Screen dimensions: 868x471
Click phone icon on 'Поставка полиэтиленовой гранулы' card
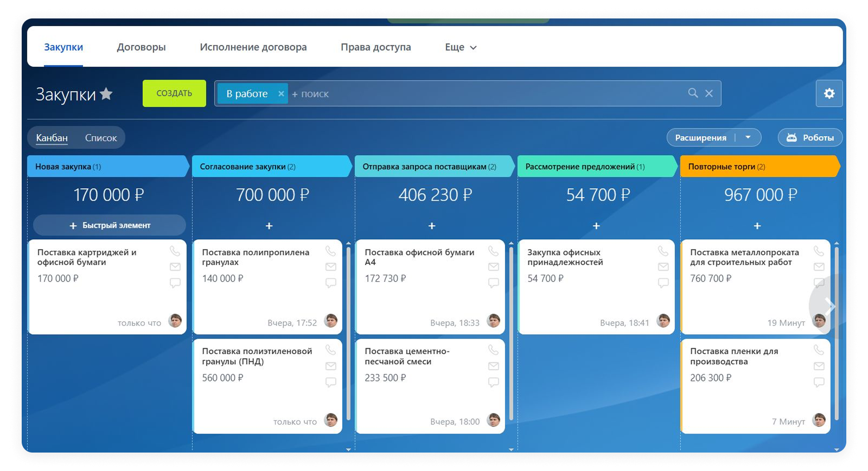[x=330, y=350]
